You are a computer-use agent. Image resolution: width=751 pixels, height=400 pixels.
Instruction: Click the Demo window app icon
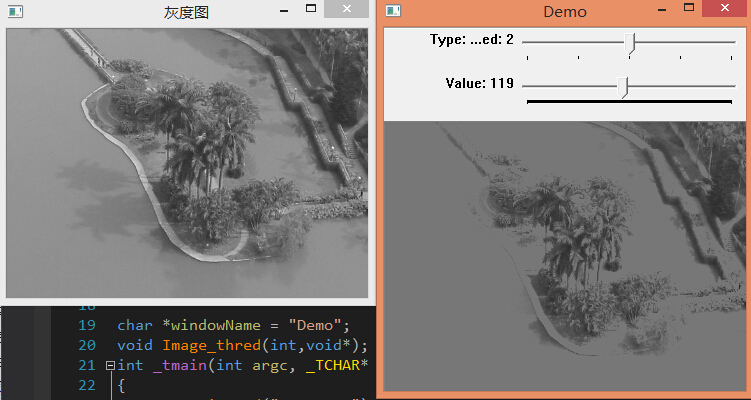pyautogui.click(x=393, y=11)
